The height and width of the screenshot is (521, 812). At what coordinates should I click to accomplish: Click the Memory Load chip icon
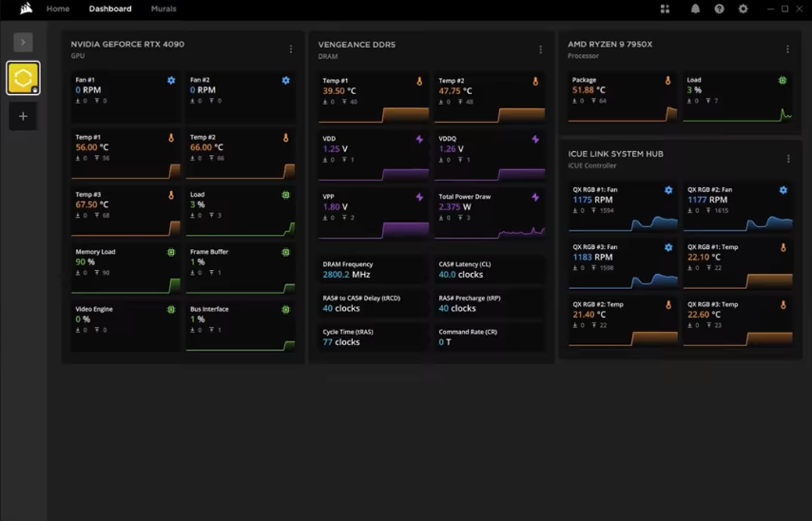pyautogui.click(x=171, y=253)
